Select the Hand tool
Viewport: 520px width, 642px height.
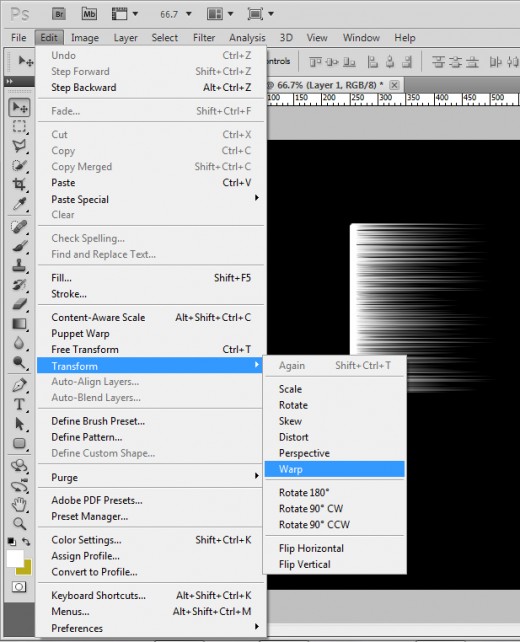point(19,504)
